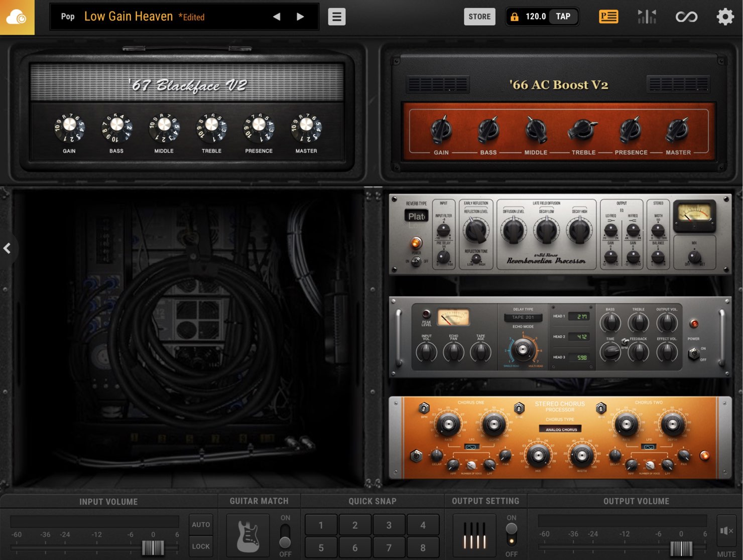Select Quick Snap slot 5
The image size is (743, 560).
321,547
